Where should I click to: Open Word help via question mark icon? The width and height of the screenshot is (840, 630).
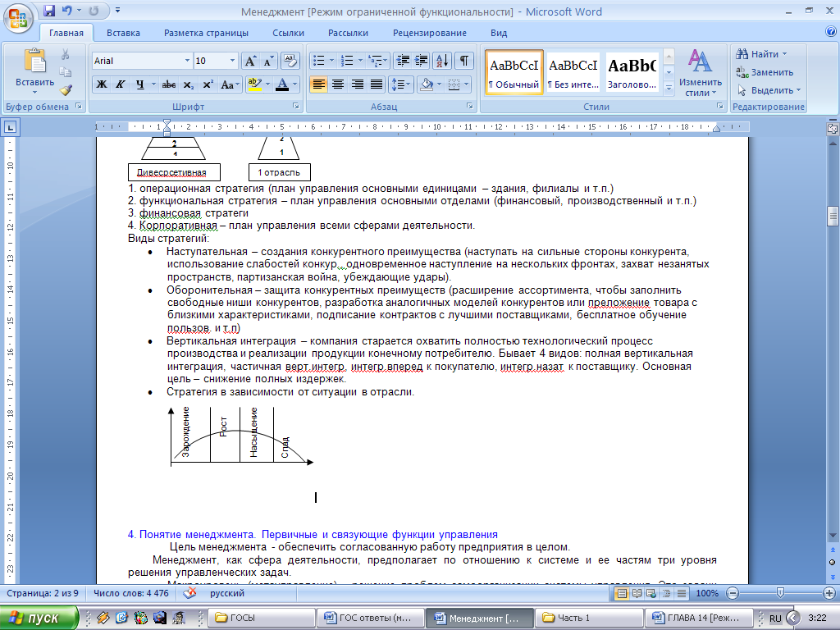831,32
